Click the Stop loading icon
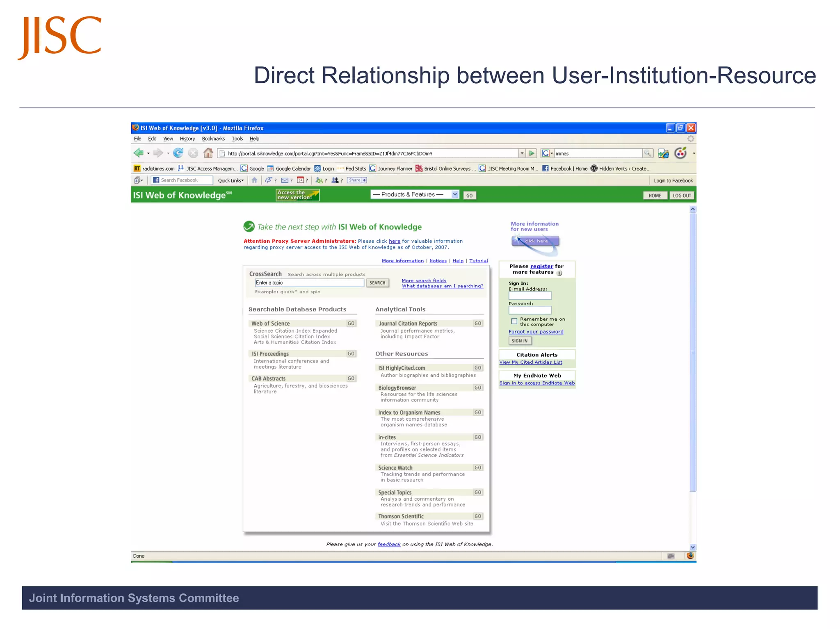The height and width of the screenshot is (629, 840). [193, 153]
